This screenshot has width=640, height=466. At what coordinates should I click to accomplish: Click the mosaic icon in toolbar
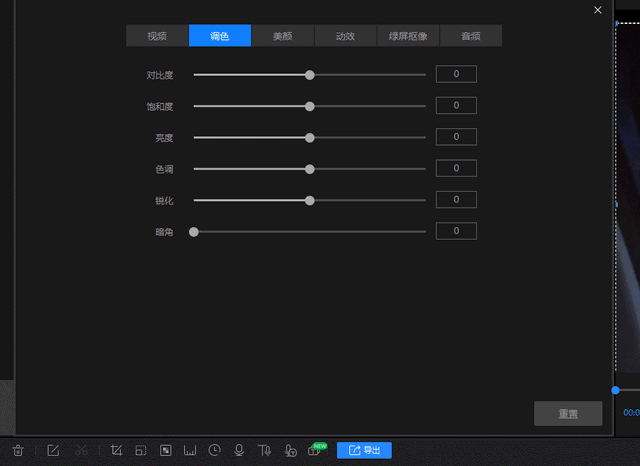[165, 450]
